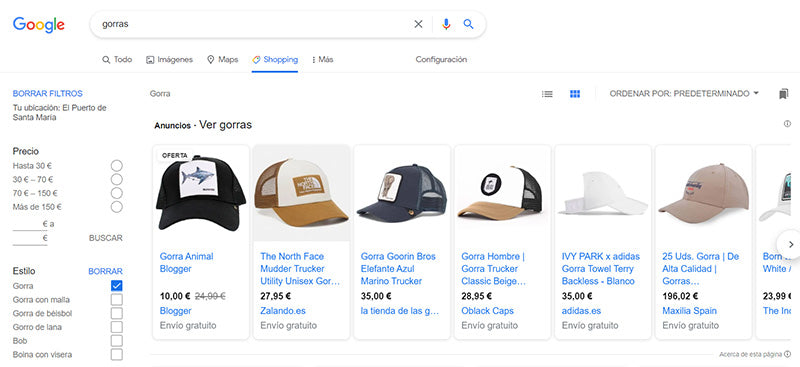Switch to list view icon
Image resolution: width=800 pixels, height=367 pixels.
pyautogui.click(x=547, y=94)
